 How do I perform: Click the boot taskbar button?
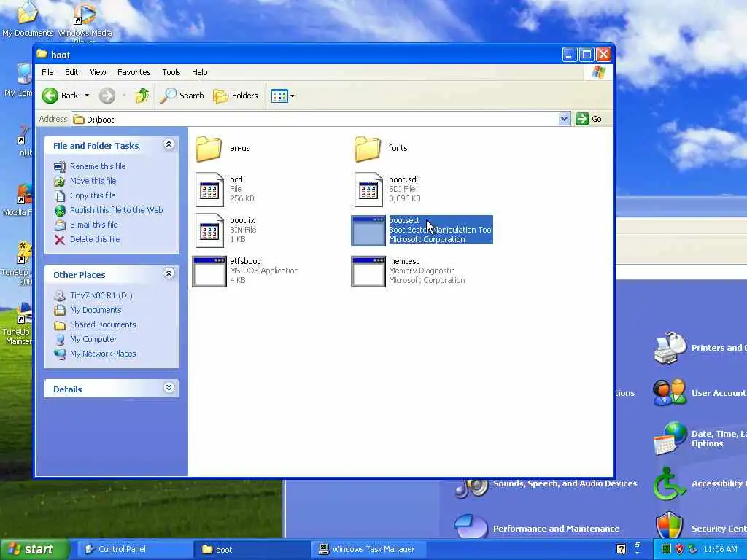coord(252,550)
